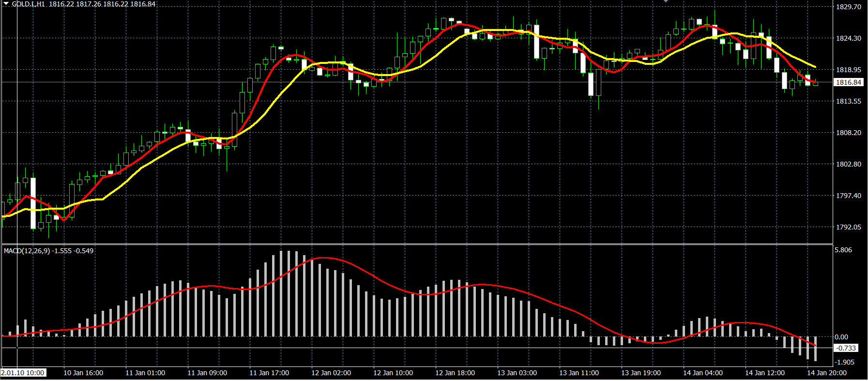The height and width of the screenshot is (381, 868).
Task: Click the 1829.70 price scale label
Action: point(849,7)
